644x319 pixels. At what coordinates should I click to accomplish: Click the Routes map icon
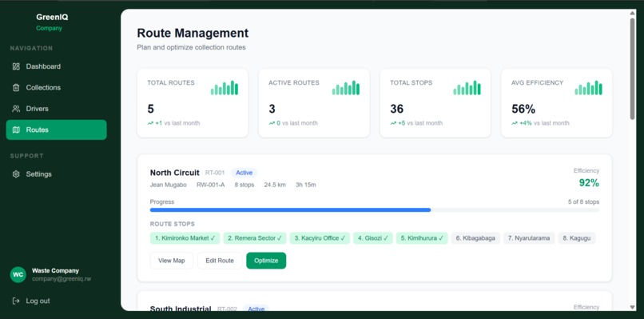coord(16,130)
